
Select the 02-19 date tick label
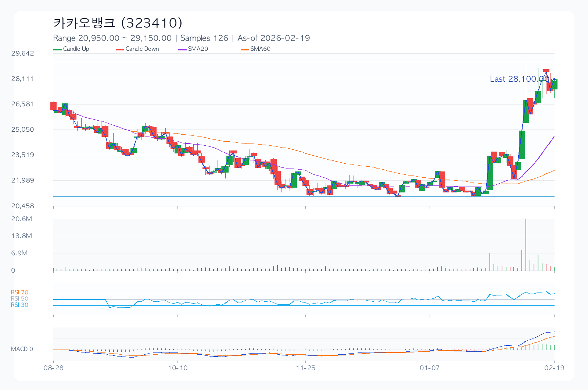(554, 368)
